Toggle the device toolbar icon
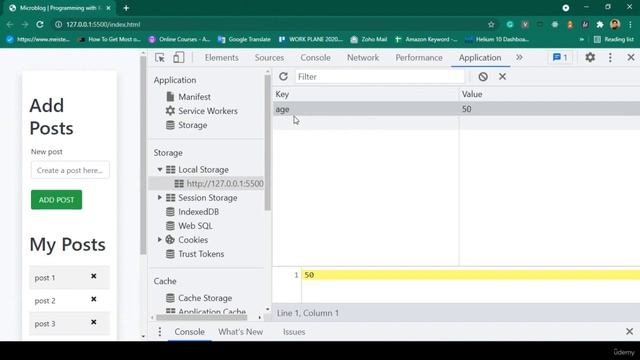The width and height of the screenshot is (640, 360). tap(178, 58)
